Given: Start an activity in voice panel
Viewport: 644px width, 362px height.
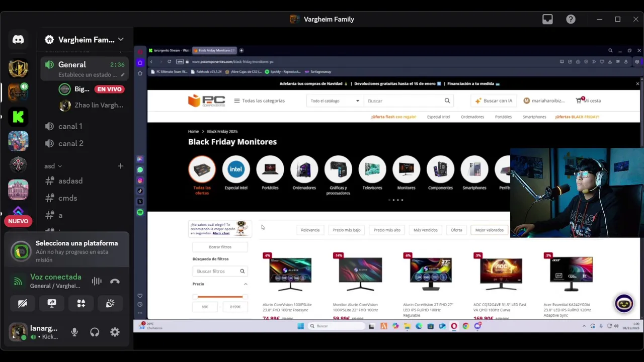Looking at the screenshot, I should 81,303.
